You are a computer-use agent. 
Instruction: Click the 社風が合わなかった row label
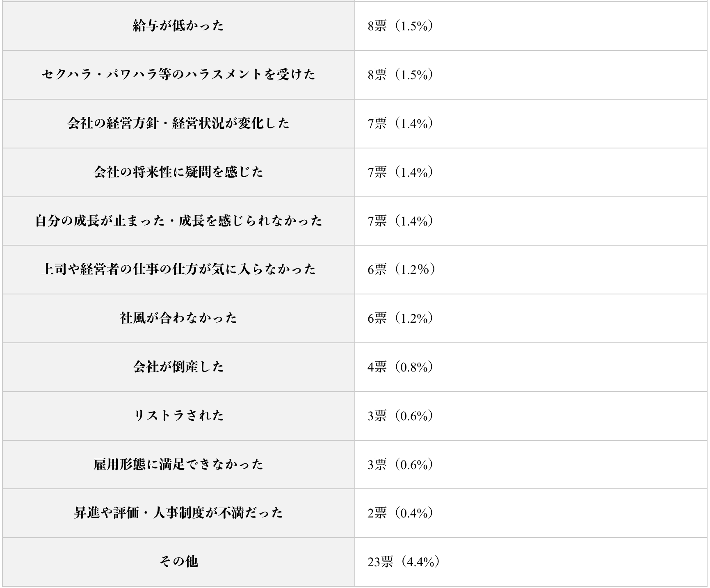click(x=178, y=318)
